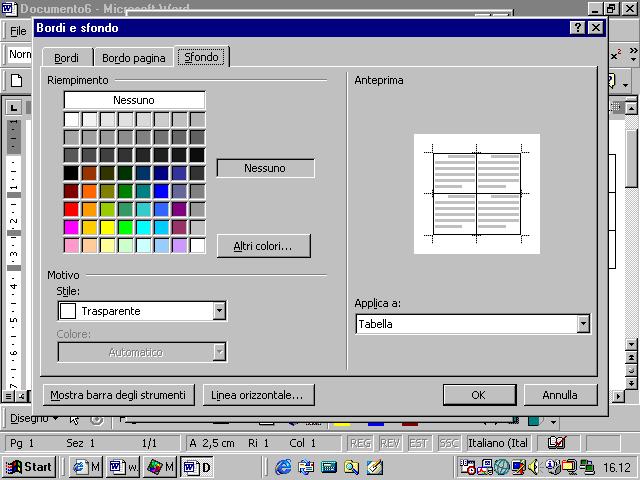Click the table preview diagram in Anteprima
The image size is (640, 480).
pos(477,194)
